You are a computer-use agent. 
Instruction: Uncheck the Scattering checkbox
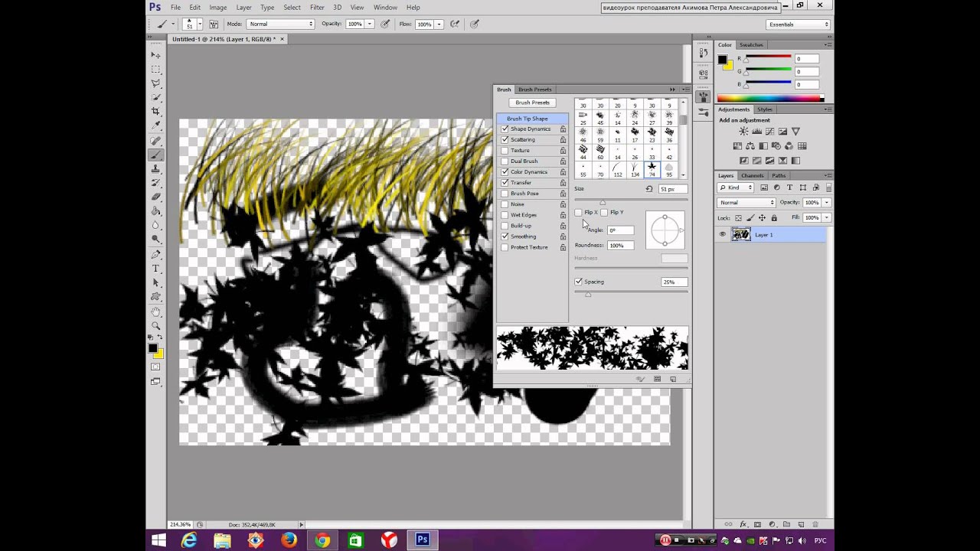click(505, 140)
